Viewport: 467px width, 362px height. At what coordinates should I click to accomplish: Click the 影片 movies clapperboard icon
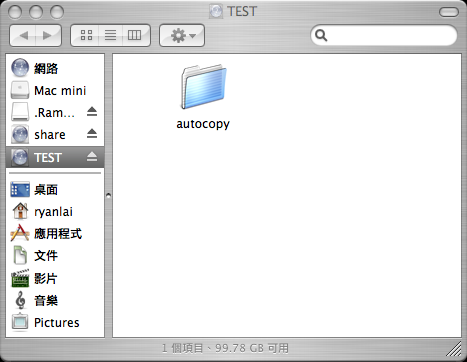tap(20, 278)
